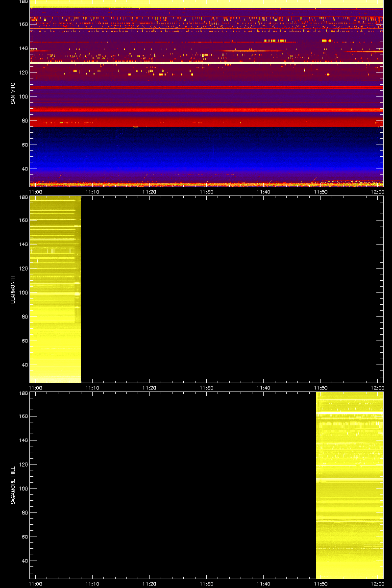Select the 100 frequency label on Learmonth axis
Screen dimensions: 392x588
(23, 293)
